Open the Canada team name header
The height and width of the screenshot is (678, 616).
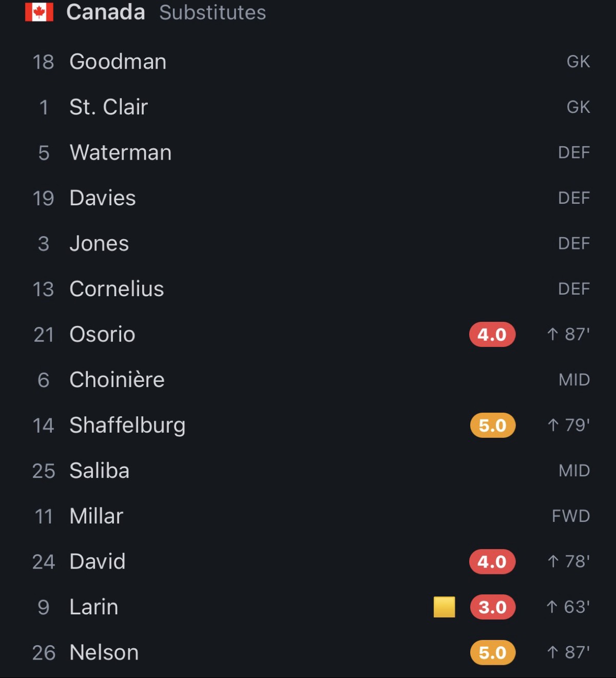point(106,12)
